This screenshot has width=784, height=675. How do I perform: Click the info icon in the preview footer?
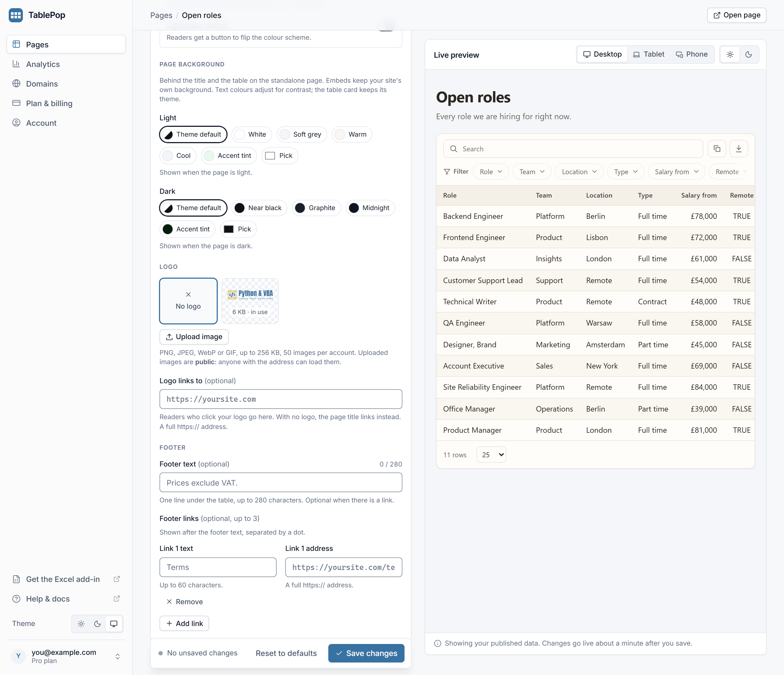[438, 643]
